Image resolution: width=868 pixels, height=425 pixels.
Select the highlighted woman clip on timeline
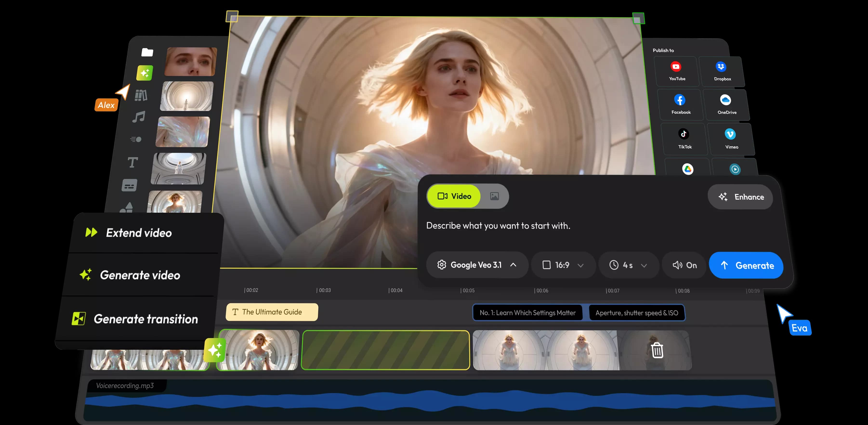tap(258, 350)
